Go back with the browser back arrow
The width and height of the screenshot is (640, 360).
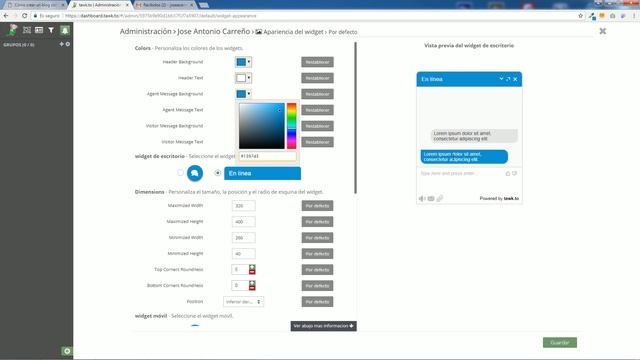point(6,16)
